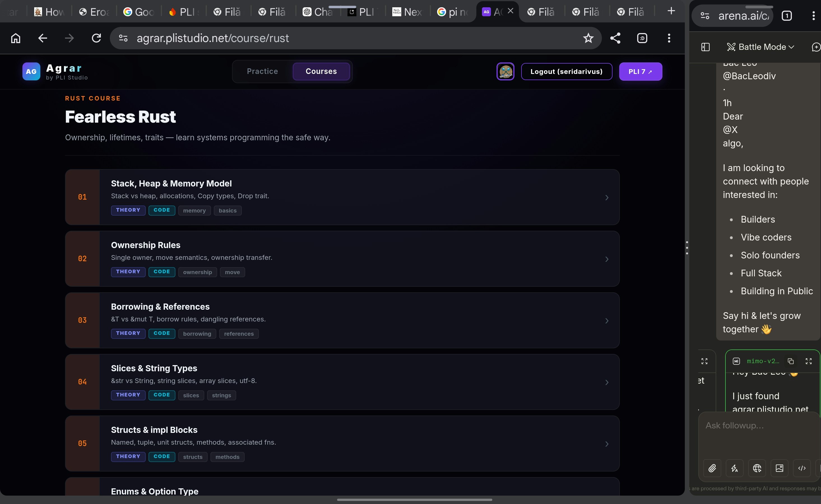821x504 pixels.
Task: Switch to the Practice tab
Action: 263,71
